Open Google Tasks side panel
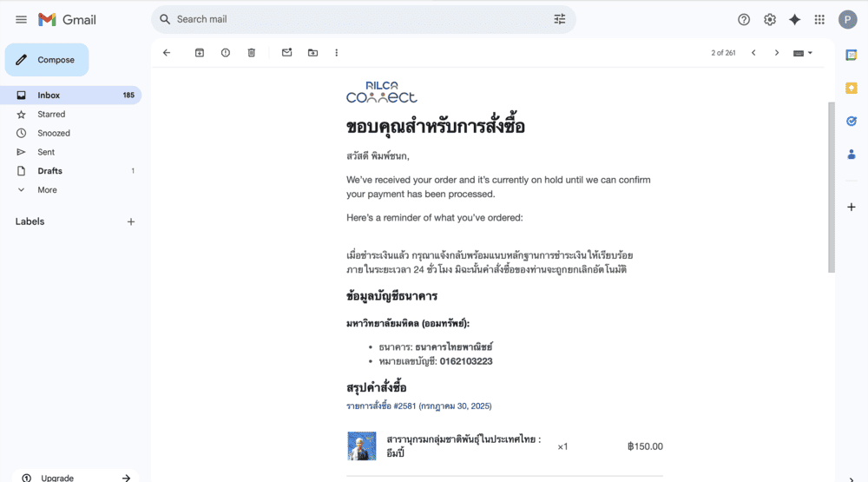The width and height of the screenshot is (868, 482). [852, 121]
